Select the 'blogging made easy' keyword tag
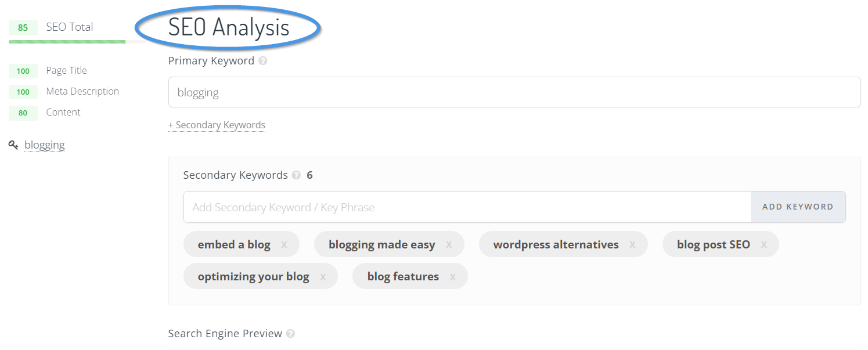The image size is (868, 350). pos(389,244)
